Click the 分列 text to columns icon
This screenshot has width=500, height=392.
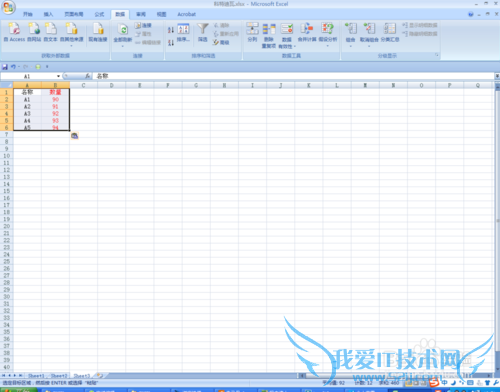click(x=252, y=32)
